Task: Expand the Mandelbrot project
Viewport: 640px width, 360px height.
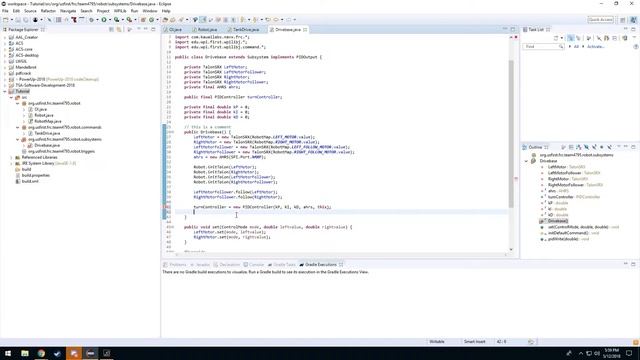Action: (x=5, y=67)
